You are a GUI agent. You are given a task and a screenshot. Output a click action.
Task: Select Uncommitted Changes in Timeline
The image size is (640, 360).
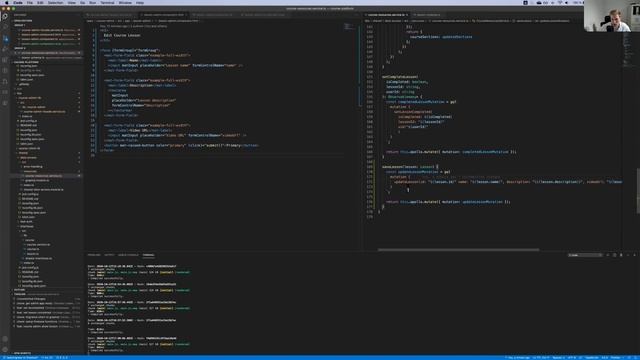tap(31, 299)
